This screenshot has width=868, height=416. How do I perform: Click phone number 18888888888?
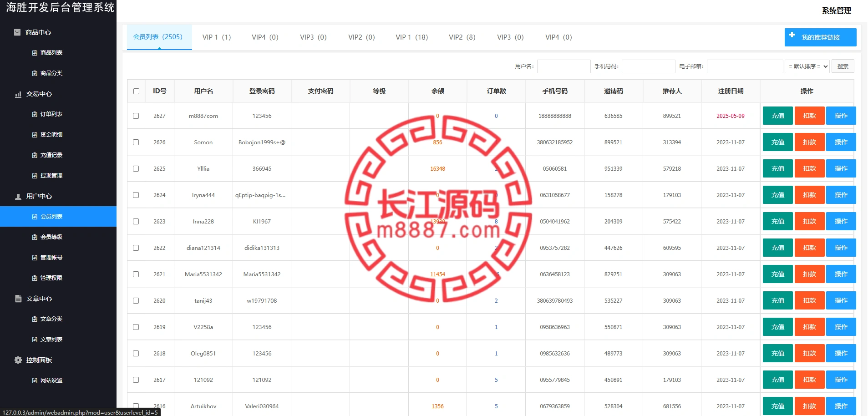click(x=555, y=116)
